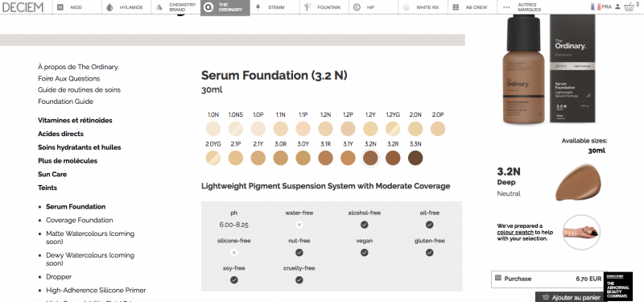Select shade swatch 1.0P

point(258,129)
